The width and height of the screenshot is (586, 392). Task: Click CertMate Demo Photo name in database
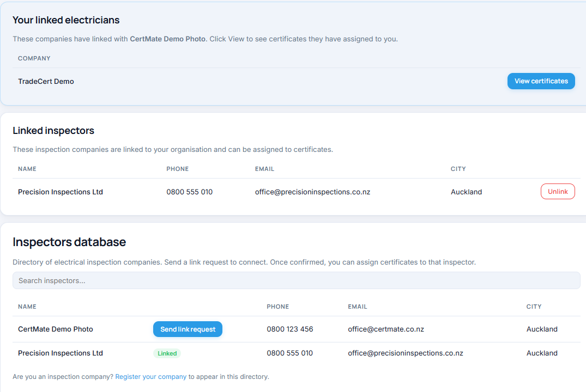click(x=55, y=329)
